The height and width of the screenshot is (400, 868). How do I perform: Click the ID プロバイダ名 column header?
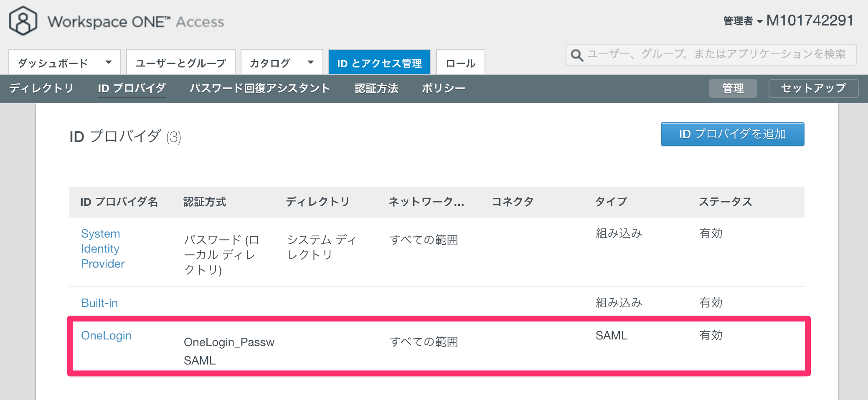click(119, 202)
